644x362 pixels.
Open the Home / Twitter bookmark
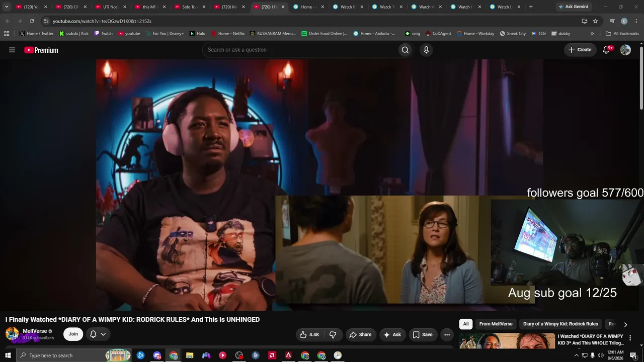(x=36, y=34)
